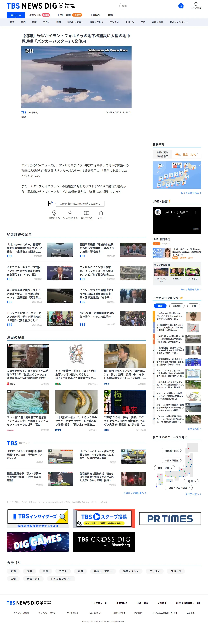The width and height of the screenshot is (208, 644).
Task: Open the DIG GAMES banner
Action: 38,542
